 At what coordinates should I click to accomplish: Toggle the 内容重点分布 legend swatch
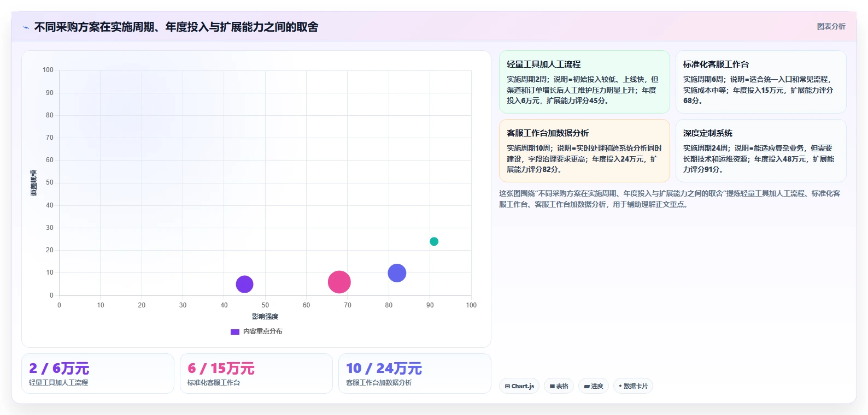click(235, 331)
